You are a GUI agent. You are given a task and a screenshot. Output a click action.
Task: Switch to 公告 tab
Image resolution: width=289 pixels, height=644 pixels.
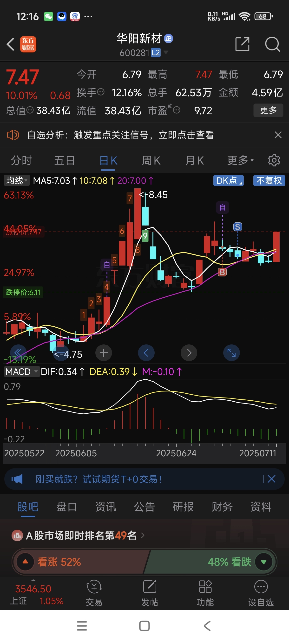coord(144,507)
